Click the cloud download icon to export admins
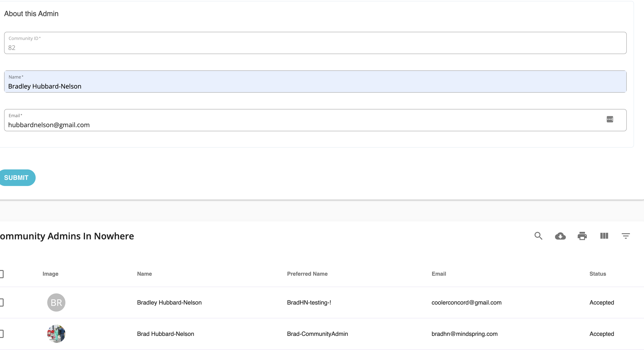The image size is (644, 357). click(560, 236)
